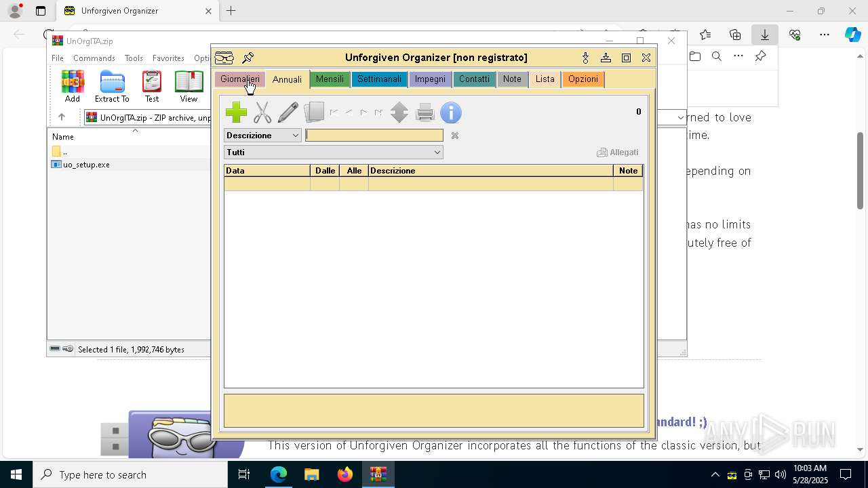The width and height of the screenshot is (868, 488).
Task: Open Edge settings and more menu
Action: (825, 35)
